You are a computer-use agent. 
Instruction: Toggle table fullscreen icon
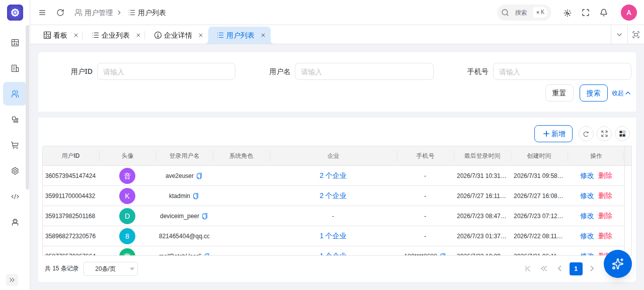[x=604, y=134]
